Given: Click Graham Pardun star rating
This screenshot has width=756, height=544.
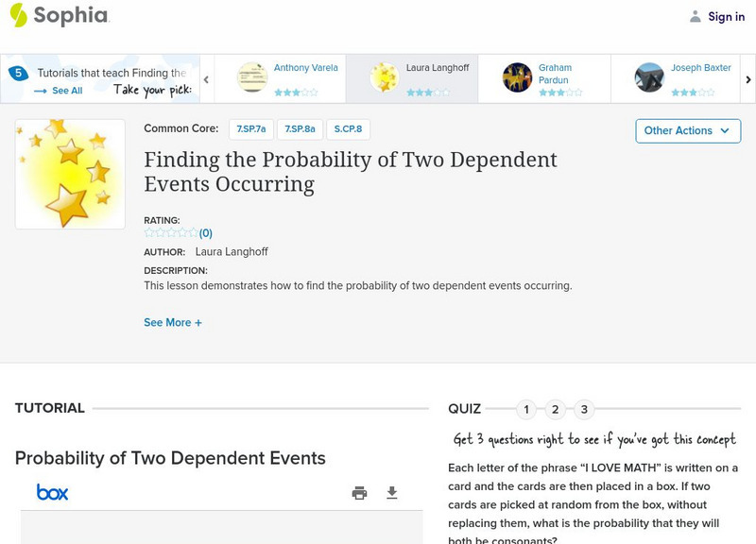Looking at the screenshot, I should click(560, 93).
